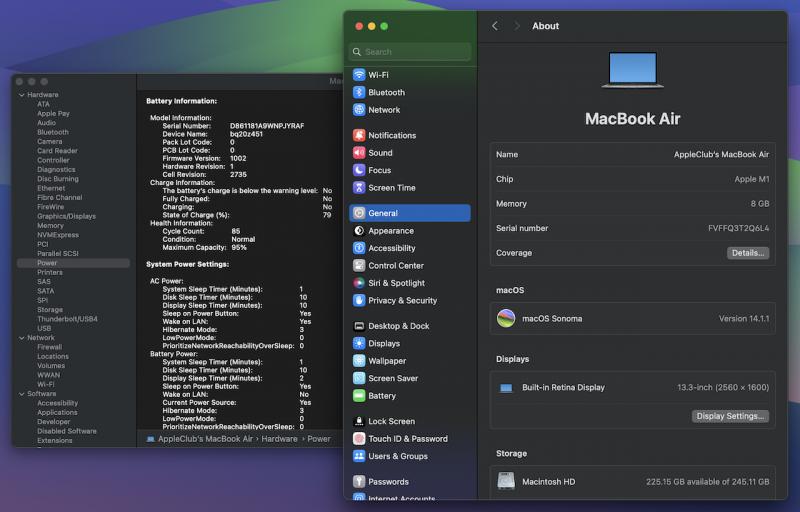The height and width of the screenshot is (512, 800).
Task: Select Wi-Fi under Network in System Information
Action: pyautogui.click(x=45, y=384)
